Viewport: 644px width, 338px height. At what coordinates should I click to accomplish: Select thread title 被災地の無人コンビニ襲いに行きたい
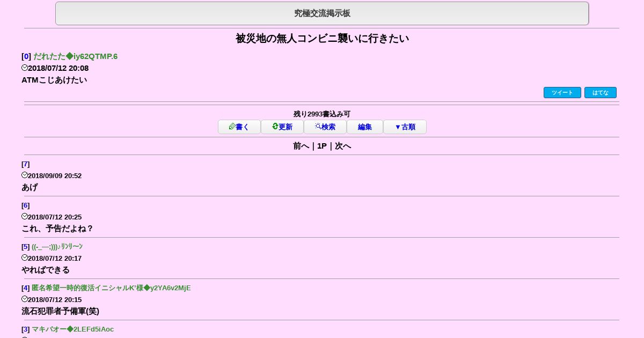322,39
